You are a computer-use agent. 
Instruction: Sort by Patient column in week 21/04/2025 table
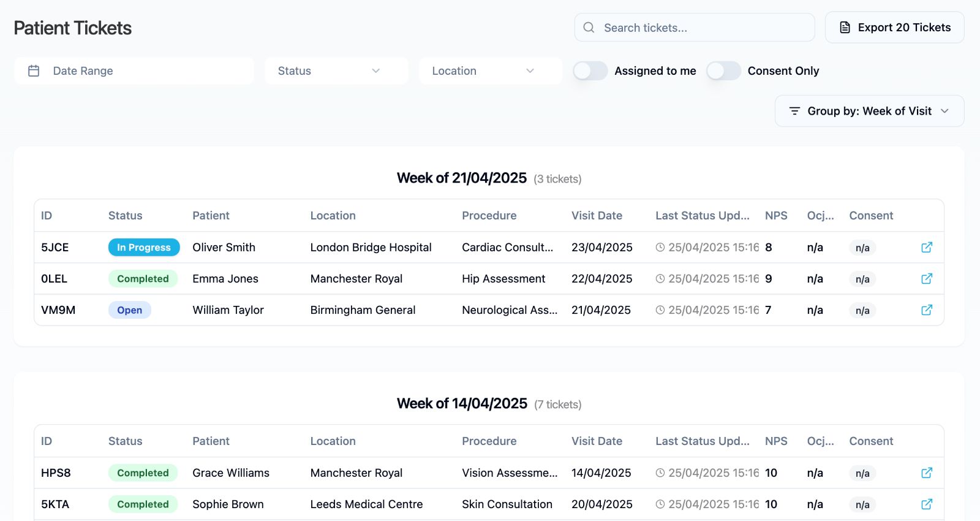click(211, 216)
